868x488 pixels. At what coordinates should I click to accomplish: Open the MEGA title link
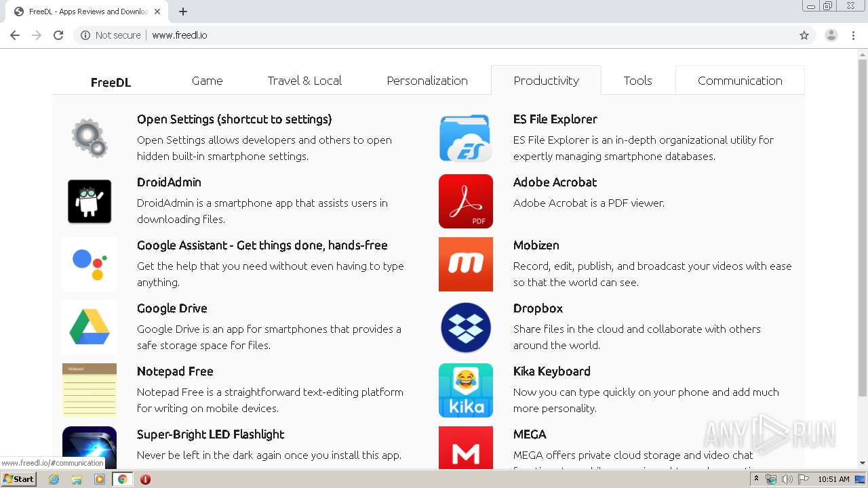pos(530,434)
